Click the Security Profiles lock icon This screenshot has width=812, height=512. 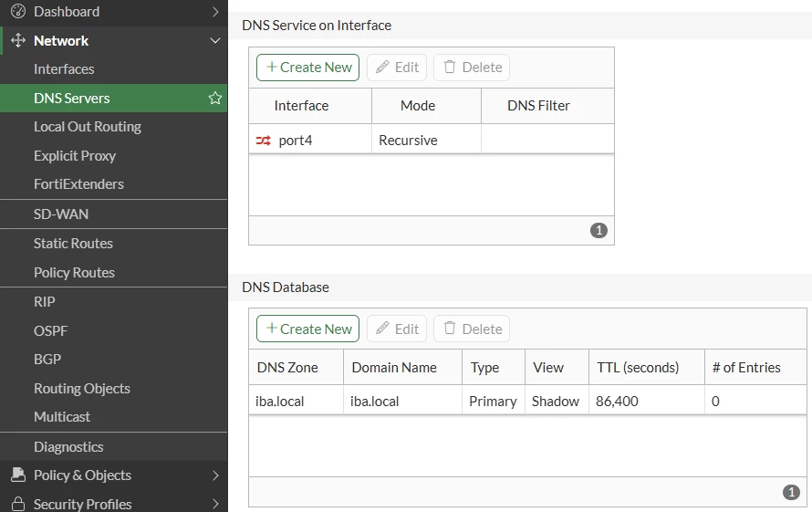click(18, 504)
